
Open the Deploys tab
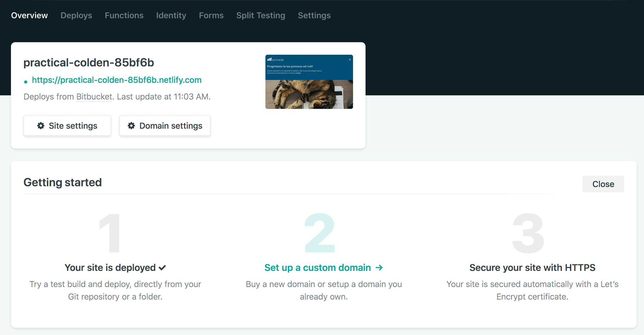click(x=76, y=15)
